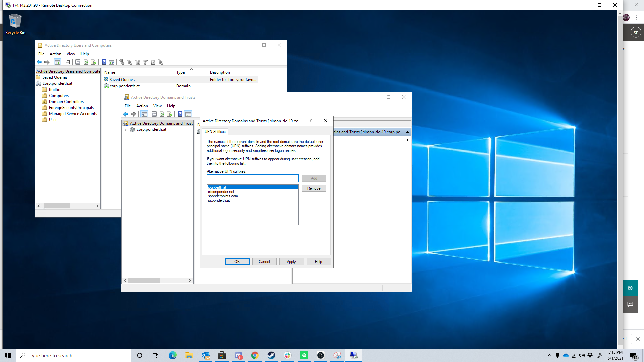Click Export List icon in Domains and Trusts toolbar

pyautogui.click(x=170, y=114)
